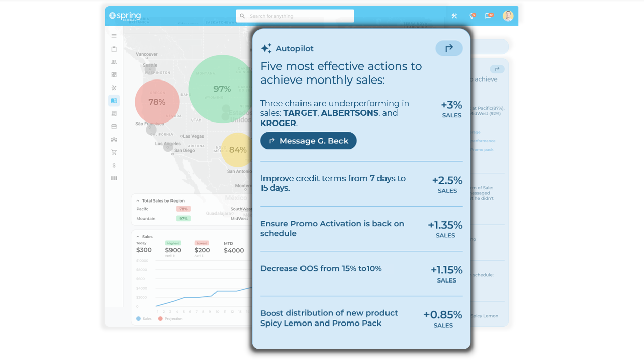
Task: Click the Lowest $200 sales value
Action: pyautogui.click(x=202, y=250)
